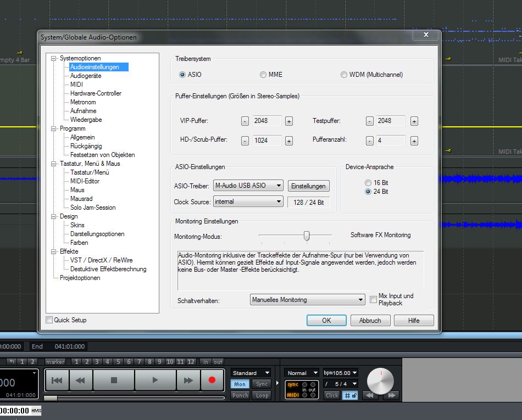This screenshot has width=522, height=420.
Task: Increase Pufferanzahl with plus button
Action: [x=414, y=141]
